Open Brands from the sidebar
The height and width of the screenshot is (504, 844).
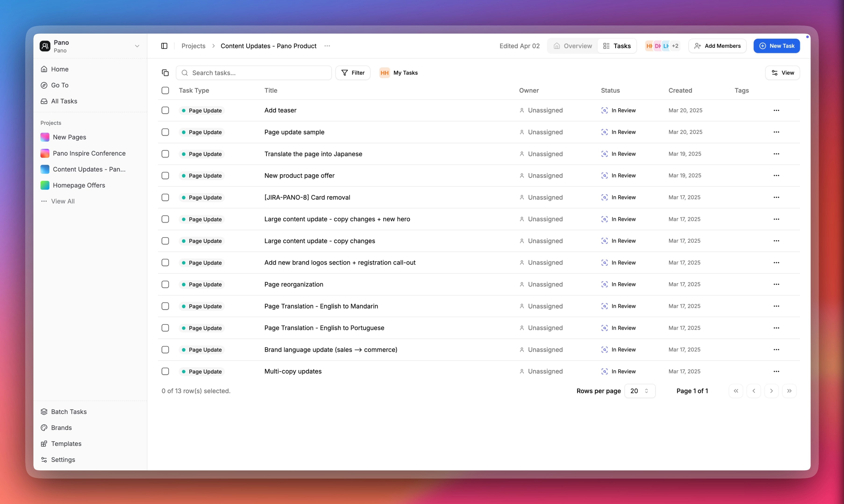pos(61,428)
